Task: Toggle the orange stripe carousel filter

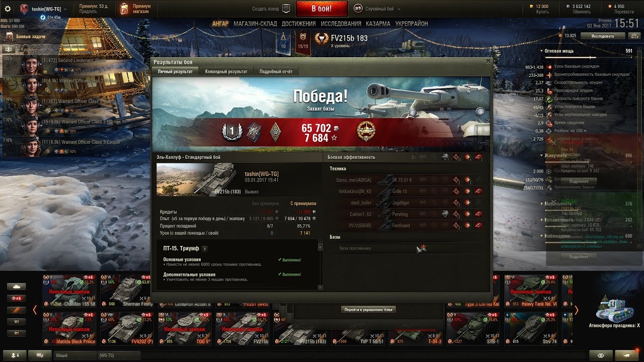Action: [x=16, y=310]
